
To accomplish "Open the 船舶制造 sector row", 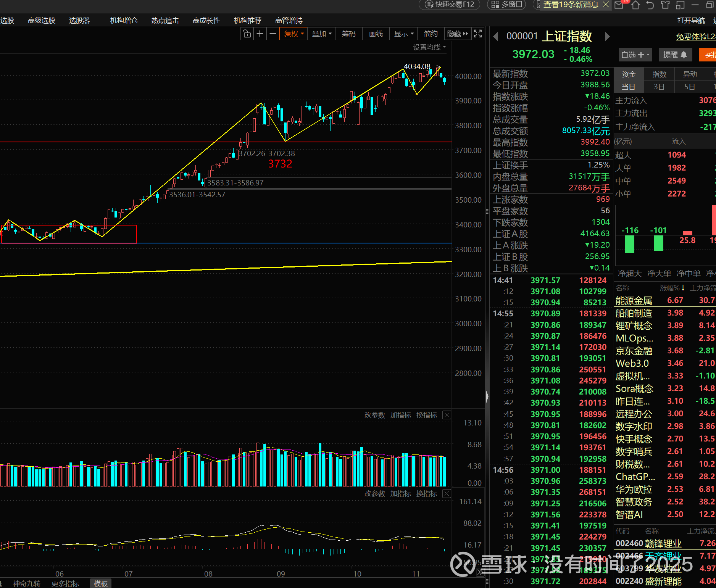I will pos(665,313).
